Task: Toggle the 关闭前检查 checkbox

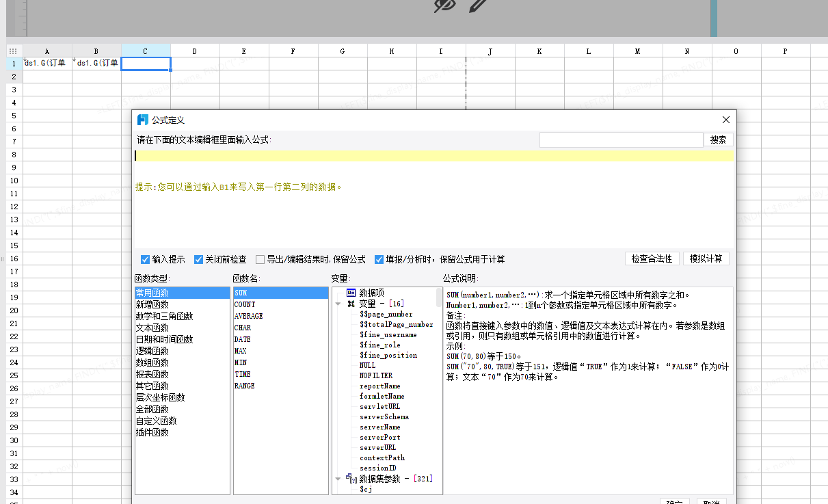Action: coord(199,260)
